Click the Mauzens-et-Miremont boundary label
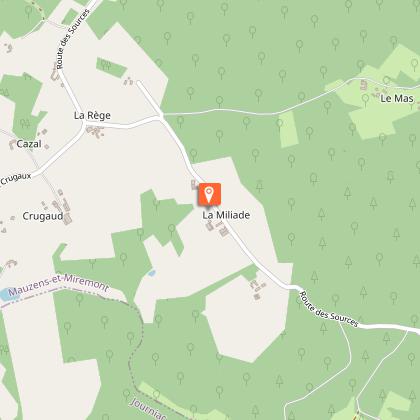420x420 pixels. point(59,285)
